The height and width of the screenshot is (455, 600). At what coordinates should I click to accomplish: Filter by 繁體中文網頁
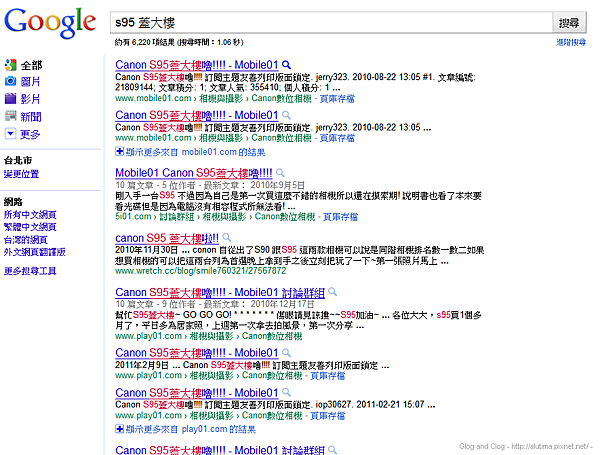tap(30, 227)
